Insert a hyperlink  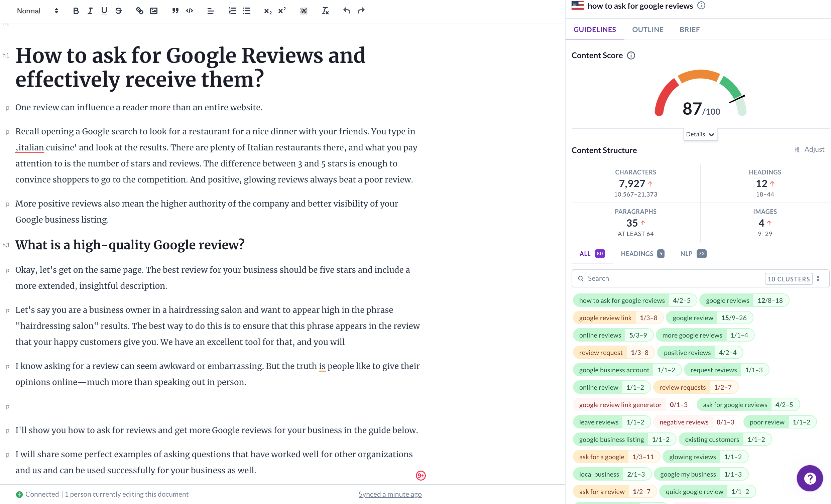tap(139, 10)
